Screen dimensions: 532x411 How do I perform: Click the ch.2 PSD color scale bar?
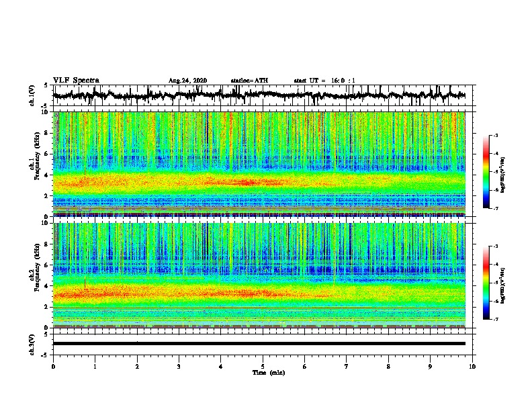(486, 283)
